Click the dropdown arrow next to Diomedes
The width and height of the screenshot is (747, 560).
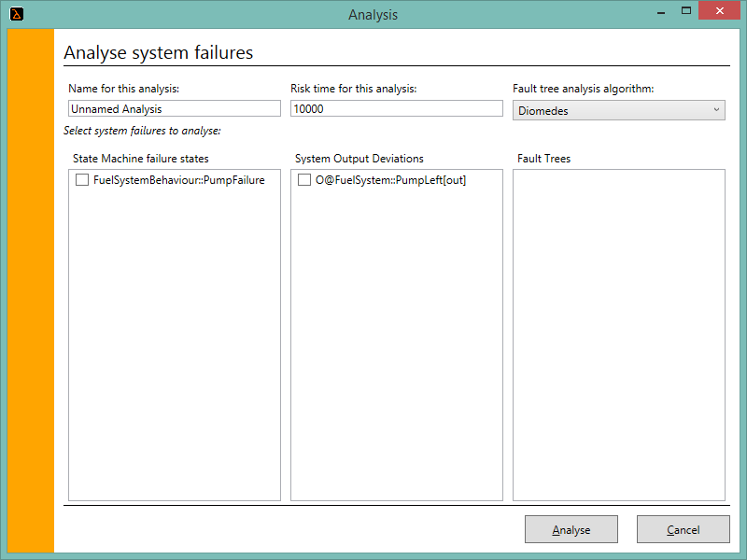click(716, 110)
